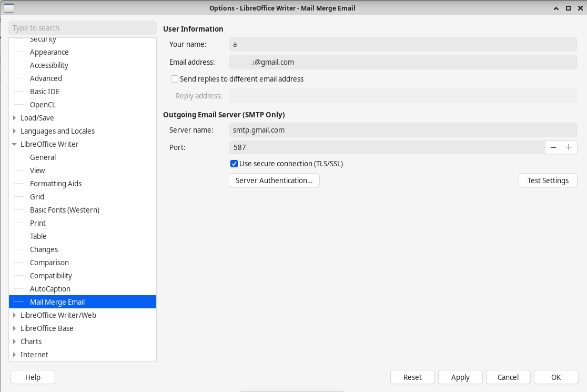Open Server Authentication dialog

[274, 180]
